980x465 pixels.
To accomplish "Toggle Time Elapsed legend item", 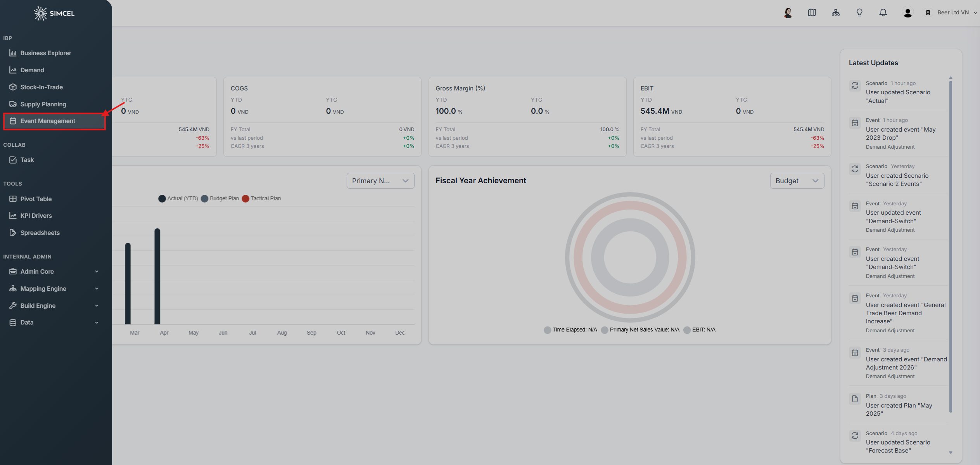I will click(570, 330).
